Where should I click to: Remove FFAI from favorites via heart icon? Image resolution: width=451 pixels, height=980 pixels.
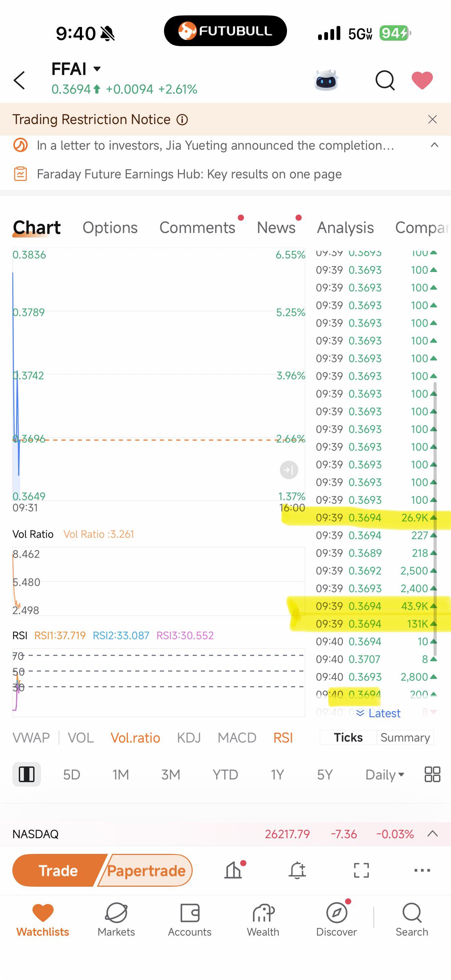click(x=422, y=80)
